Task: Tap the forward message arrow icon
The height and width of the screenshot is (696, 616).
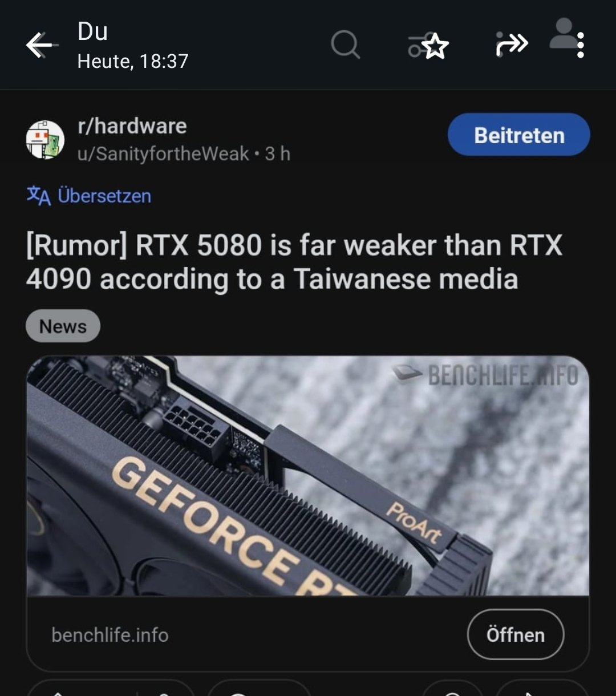Action: click(512, 44)
